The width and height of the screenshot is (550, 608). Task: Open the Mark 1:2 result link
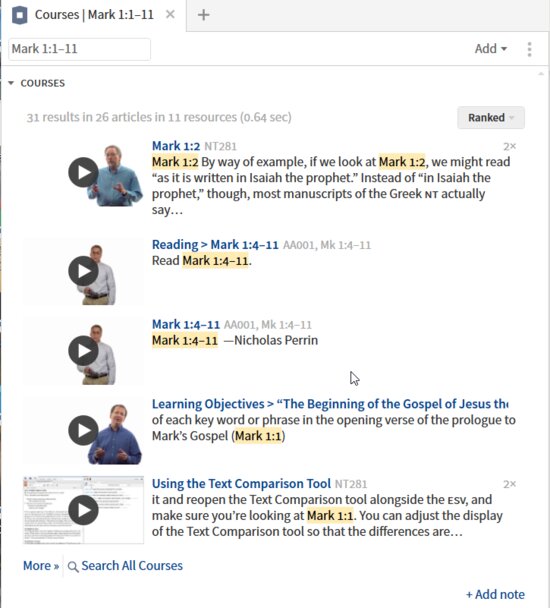pyautogui.click(x=176, y=146)
